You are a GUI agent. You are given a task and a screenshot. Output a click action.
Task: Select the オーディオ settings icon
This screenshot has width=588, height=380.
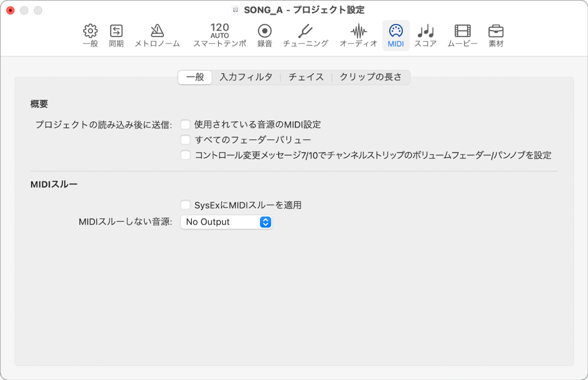358,35
